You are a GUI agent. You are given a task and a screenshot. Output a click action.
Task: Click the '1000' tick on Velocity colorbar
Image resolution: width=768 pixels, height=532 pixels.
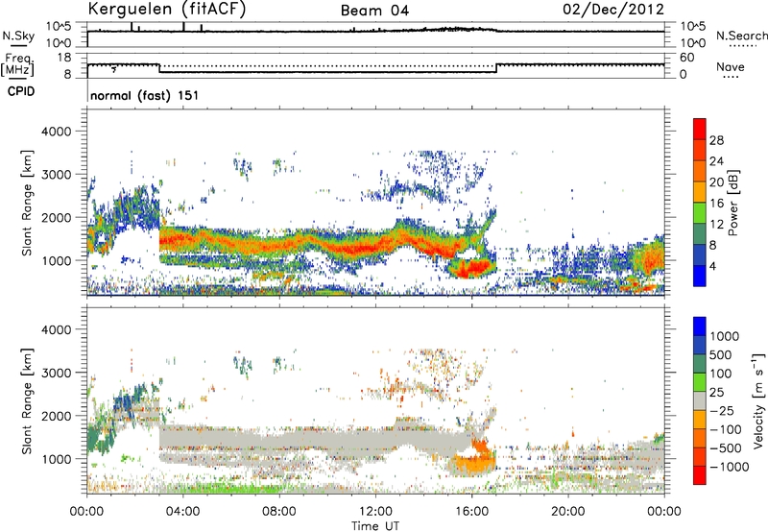(724, 336)
